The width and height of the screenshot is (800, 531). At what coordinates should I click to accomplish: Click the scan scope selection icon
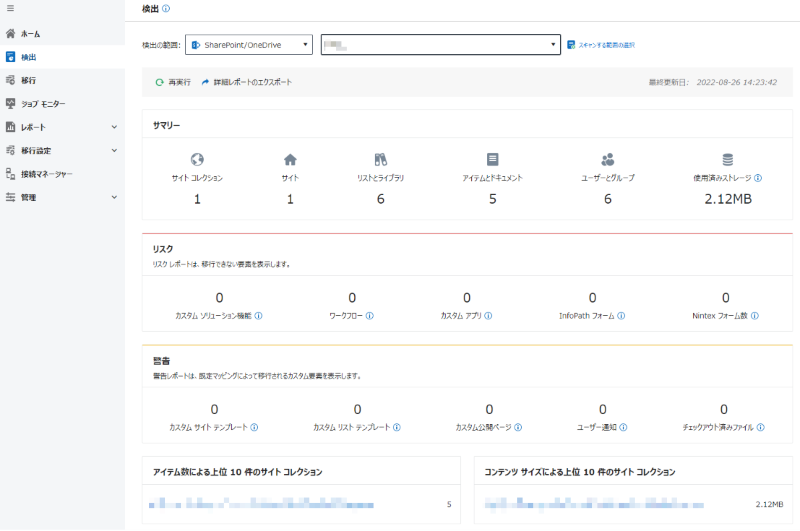point(571,45)
